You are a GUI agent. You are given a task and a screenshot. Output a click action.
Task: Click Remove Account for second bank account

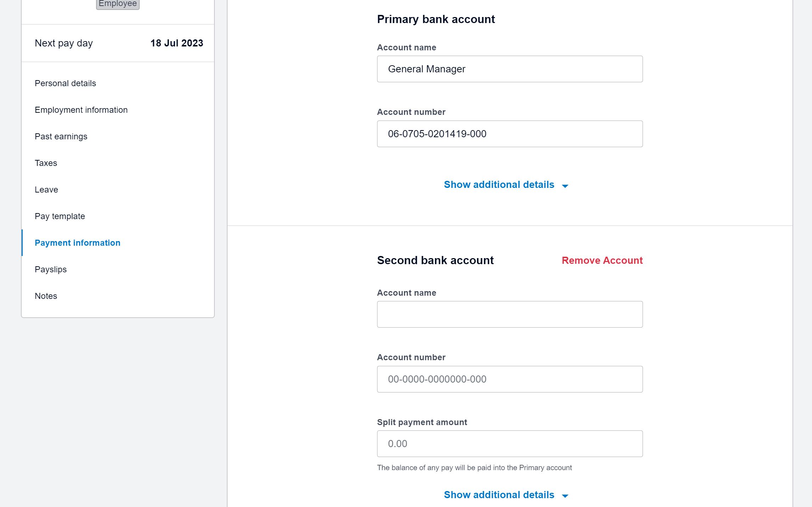(602, 260)
